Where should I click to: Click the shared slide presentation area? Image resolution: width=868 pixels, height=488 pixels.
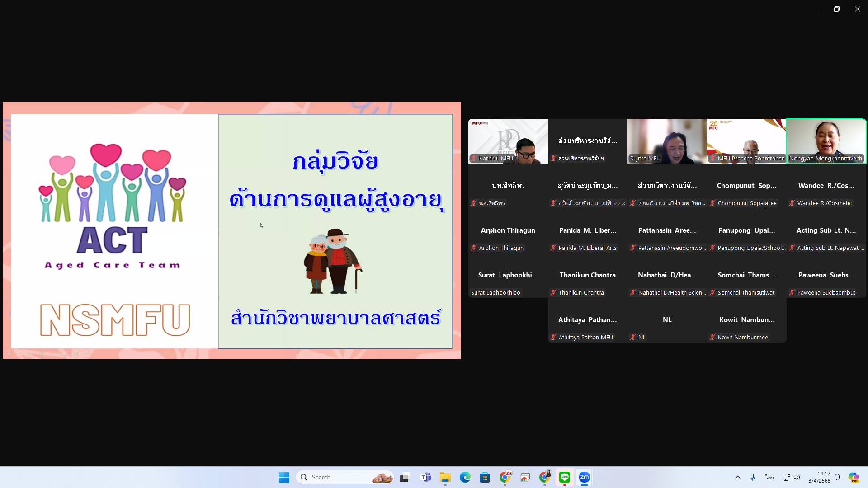click(x=232, y=230)
